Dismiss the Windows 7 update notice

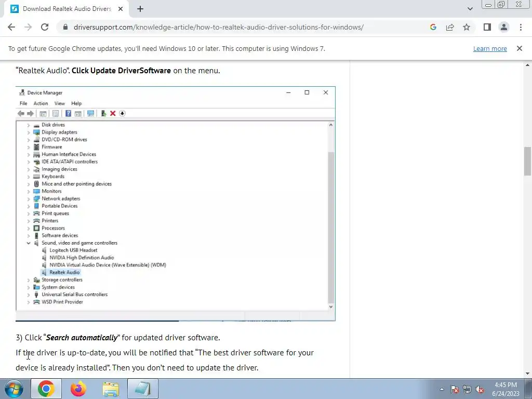520,48
